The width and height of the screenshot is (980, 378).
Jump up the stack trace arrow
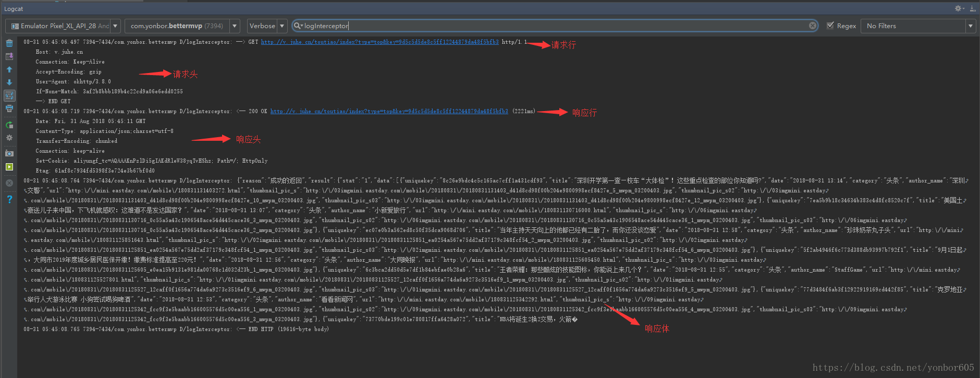(9, 69)
